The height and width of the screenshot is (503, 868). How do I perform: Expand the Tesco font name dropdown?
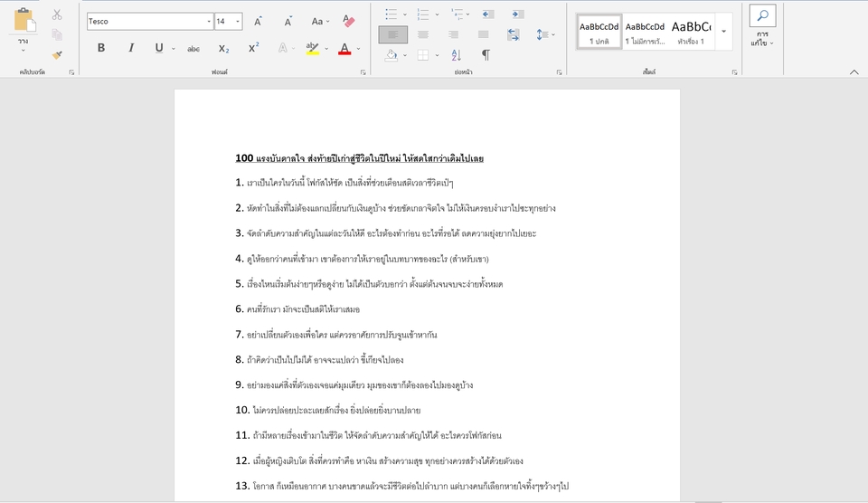click(x=209, y=22)
